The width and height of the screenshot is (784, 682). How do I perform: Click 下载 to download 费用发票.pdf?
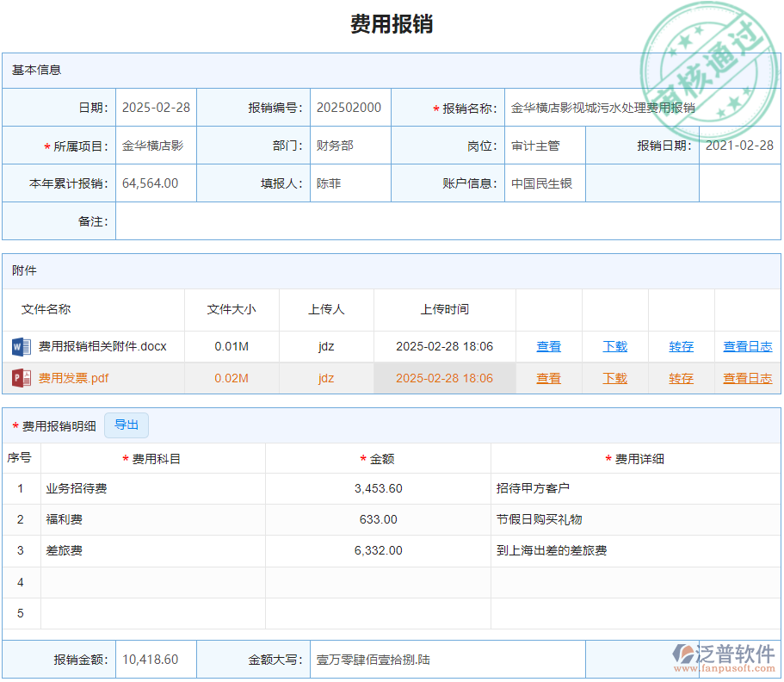pos(614,377)
